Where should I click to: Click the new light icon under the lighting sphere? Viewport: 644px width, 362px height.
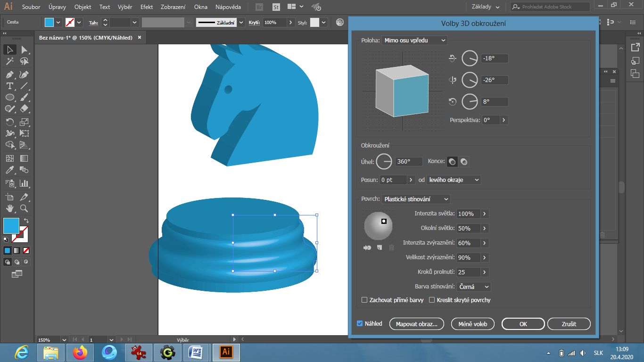pyautogui.click(x=380, y=247)
